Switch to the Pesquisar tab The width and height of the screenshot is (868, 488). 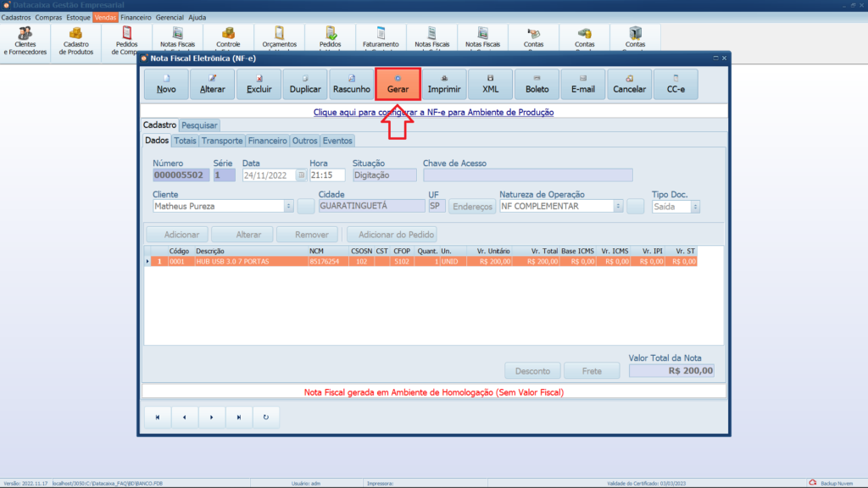199,125
